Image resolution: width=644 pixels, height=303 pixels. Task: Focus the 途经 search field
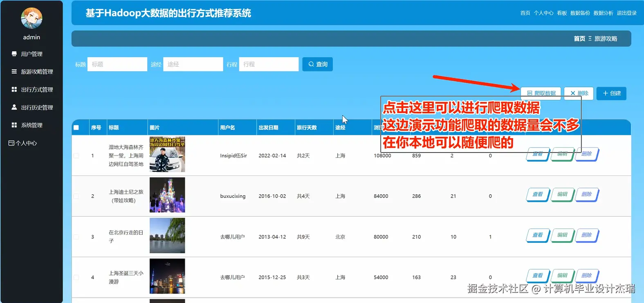click(x=193, y=64)
